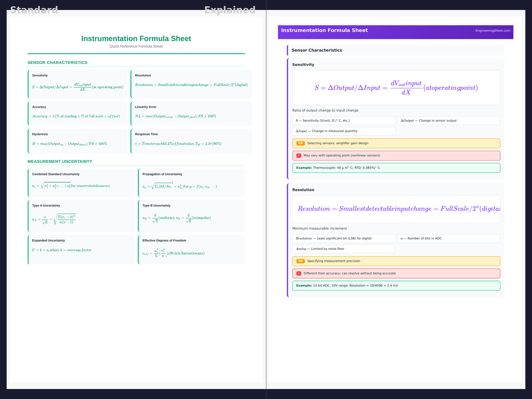The image size is (532, 399).
Task: Select the Linearity Error formula card
Action: pyautogui.click(x=191, y=113)
